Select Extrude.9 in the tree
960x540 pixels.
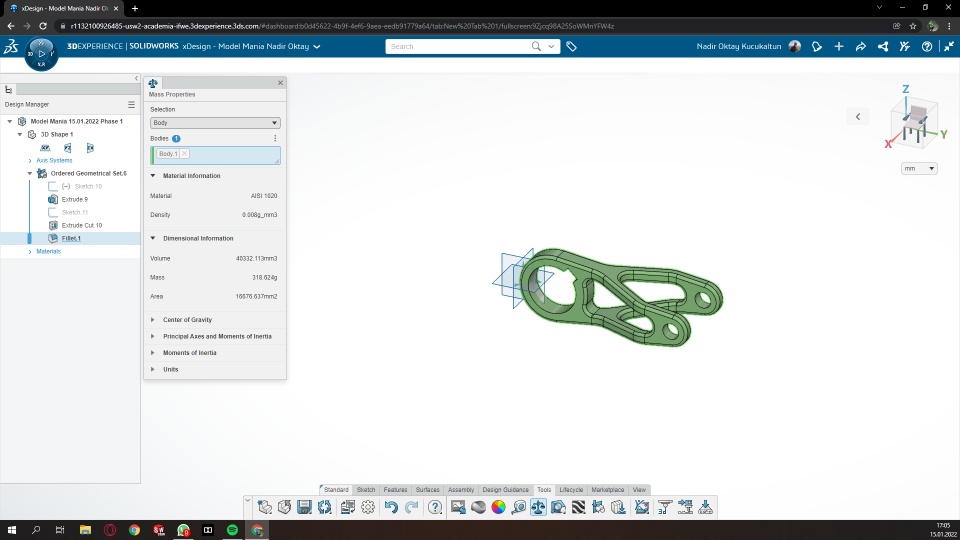point(75,200)
